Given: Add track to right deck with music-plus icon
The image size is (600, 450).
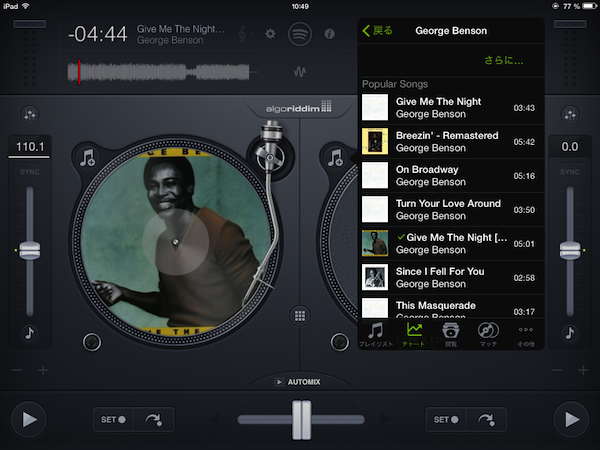Looking at the screenshot, I should (336, 157).
